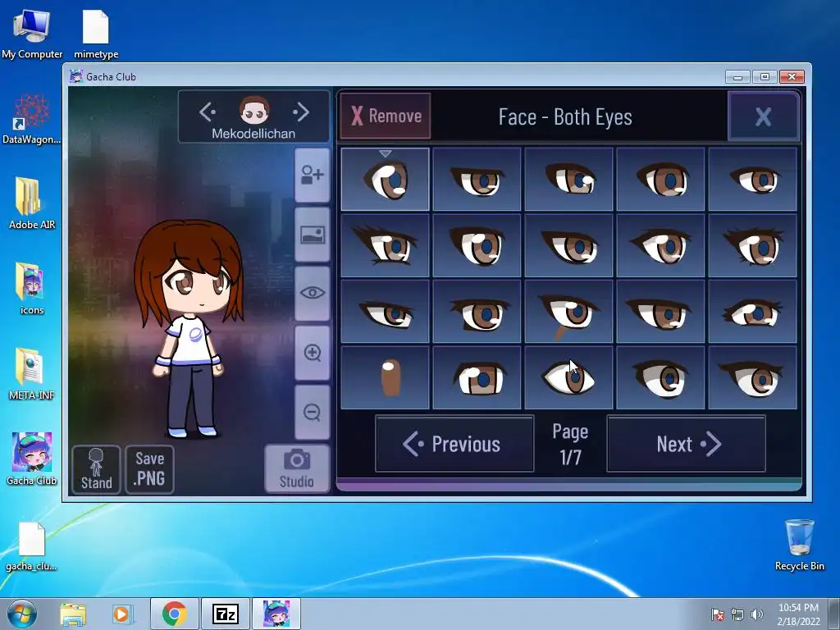Image resolution: width=840 pixels, height=630 pixels.
Task: Click the X Remove button
Action: click(x=386, y=116)
